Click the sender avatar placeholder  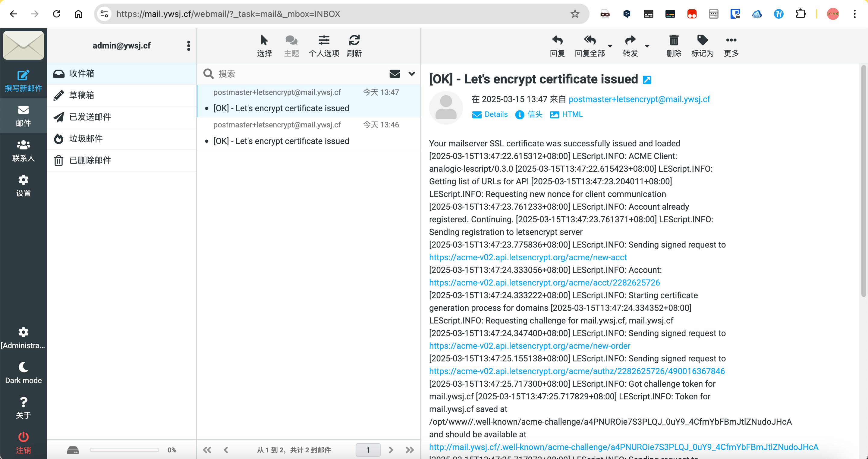[445, 108]
